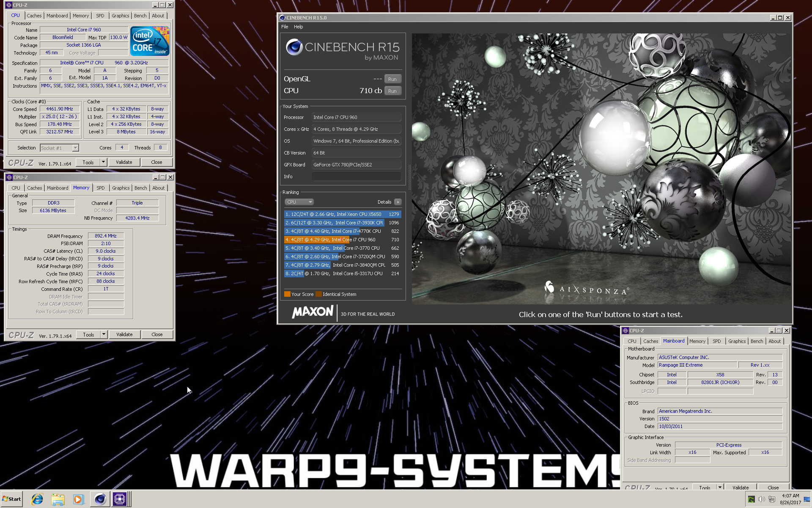The image size is (812, 508).
Task: Select ranking row i7-4770K 822
Action: coord(343,231)
